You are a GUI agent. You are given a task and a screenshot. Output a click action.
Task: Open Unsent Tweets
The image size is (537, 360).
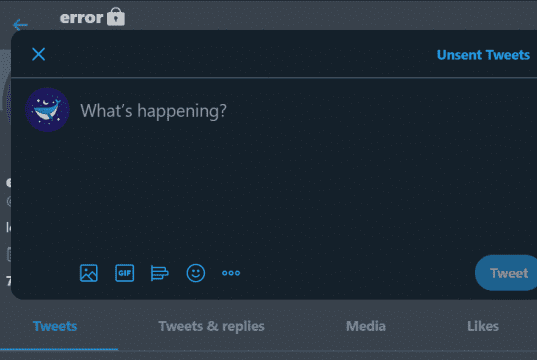(483, 55)
